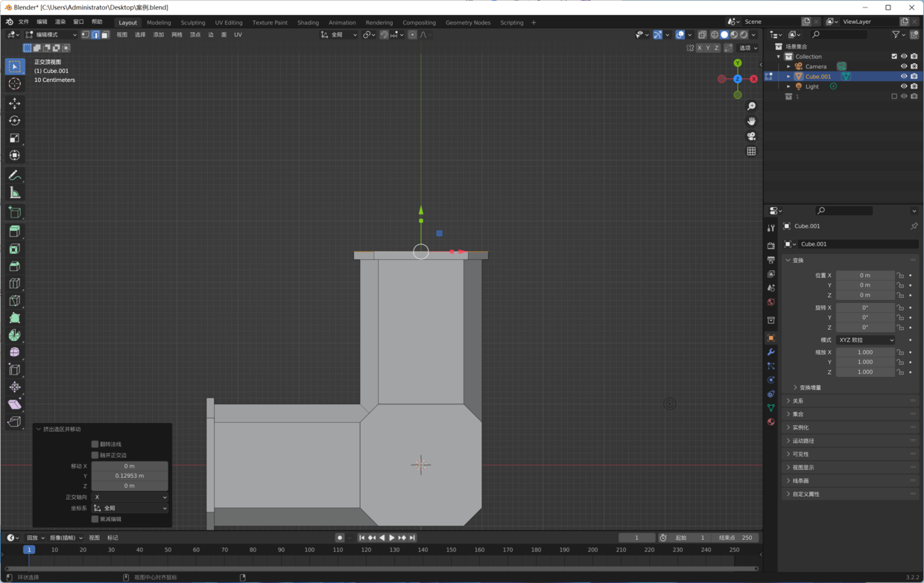Switch orthographic/perspective with grid icon
This screenshot has width=924, height=583.
pos(751,151)
